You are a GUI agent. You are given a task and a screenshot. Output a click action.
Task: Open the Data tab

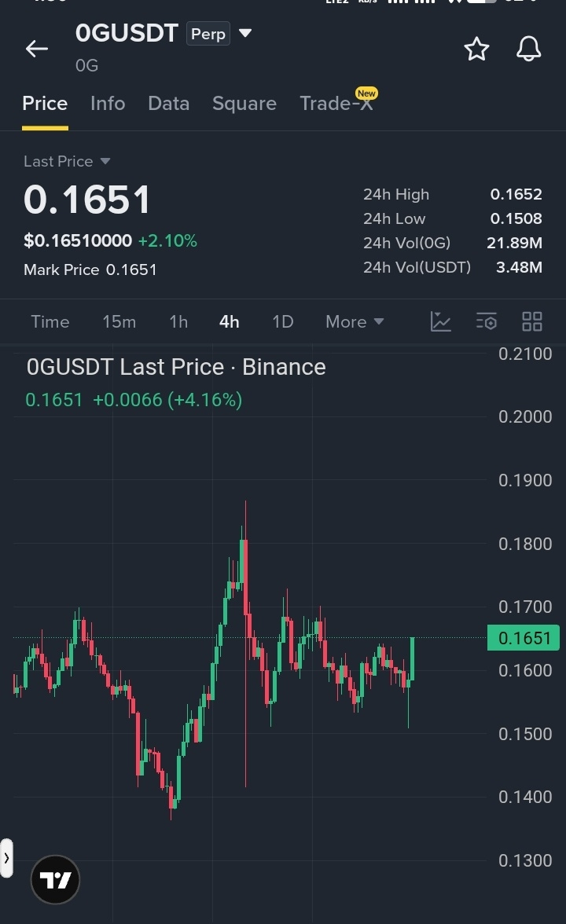[x=168, y=104]
